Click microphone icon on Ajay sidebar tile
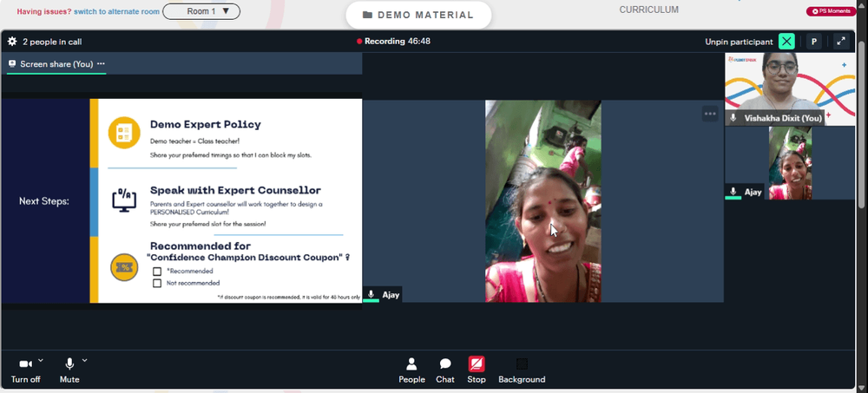The height and width of the screenshot is (393, 868). click(x=733, y=192)
